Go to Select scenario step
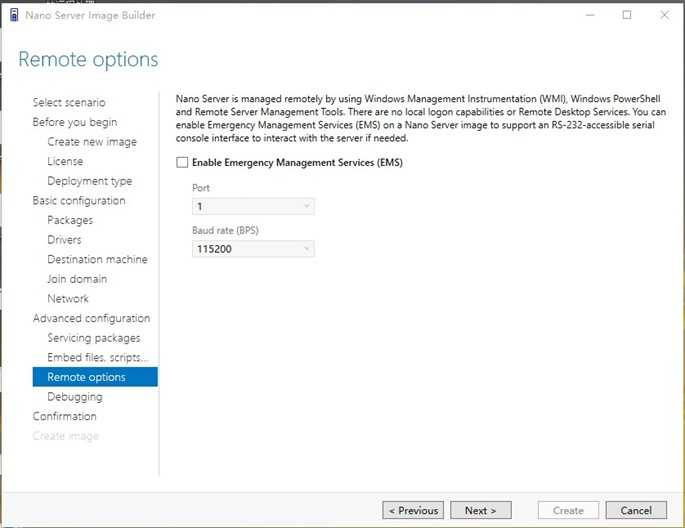Viewport: 685px width, 528px height. coord(69,102)
